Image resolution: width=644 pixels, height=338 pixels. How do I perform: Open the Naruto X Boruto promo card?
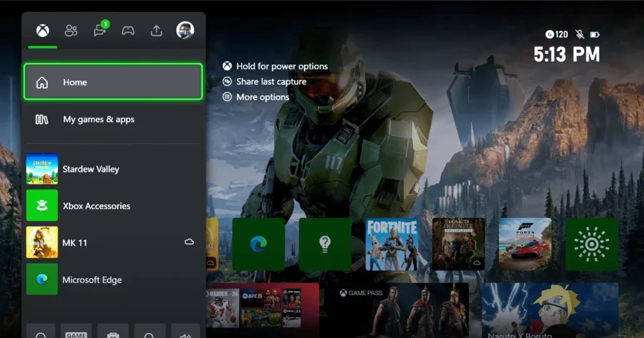coord(550,310)
